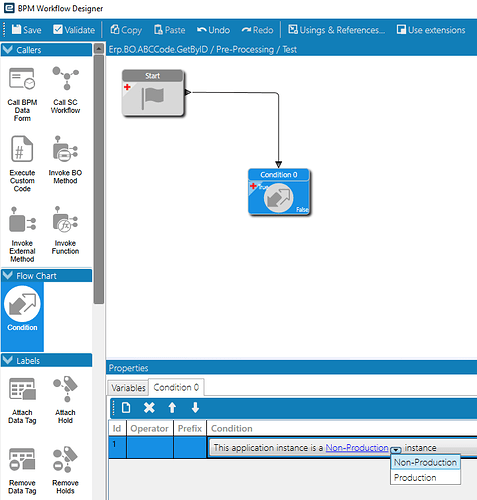Collapse the Flow Chart section
The height and width of the screenshot is (500, 477).
[x=7, y=276]
